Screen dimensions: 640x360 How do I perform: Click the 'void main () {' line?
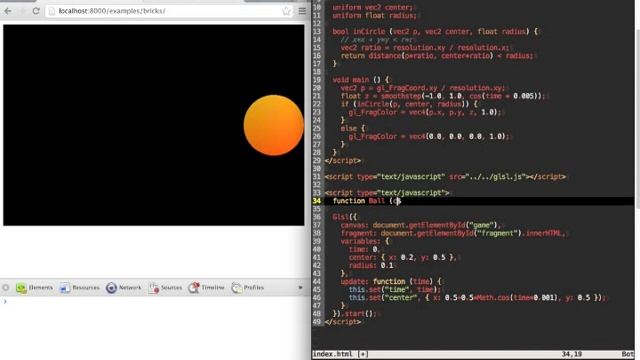coord(361,80)
